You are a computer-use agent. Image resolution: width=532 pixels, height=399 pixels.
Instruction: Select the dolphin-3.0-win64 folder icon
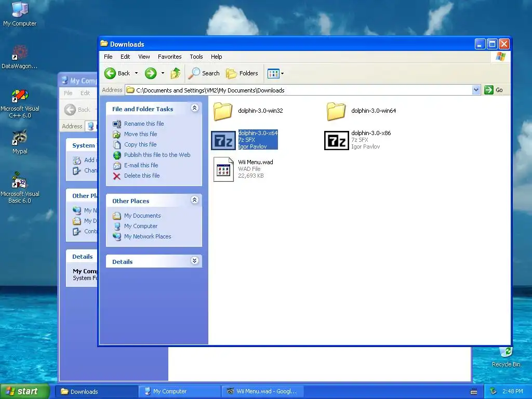click(x=336, y=111)
